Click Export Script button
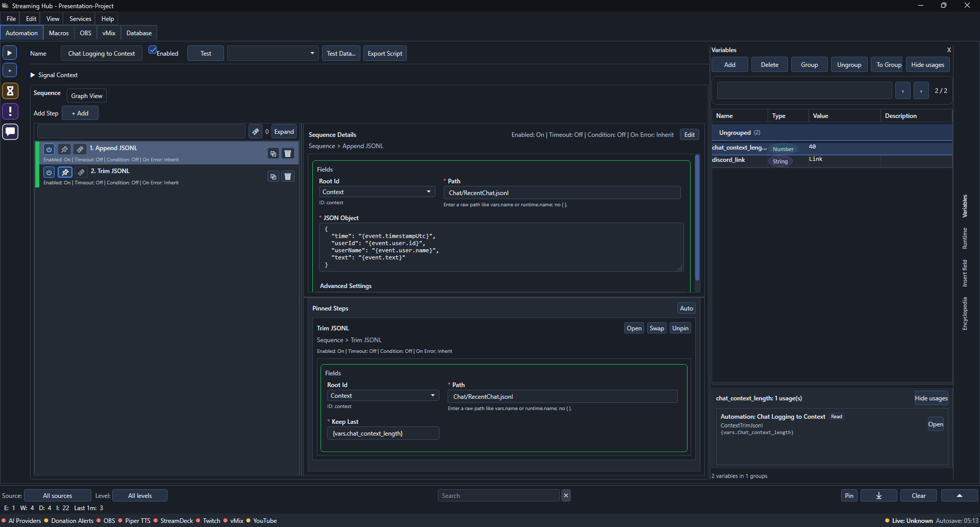Image resolution: width=980 pixels, height=527 pixels. click(x=385, y=53)
